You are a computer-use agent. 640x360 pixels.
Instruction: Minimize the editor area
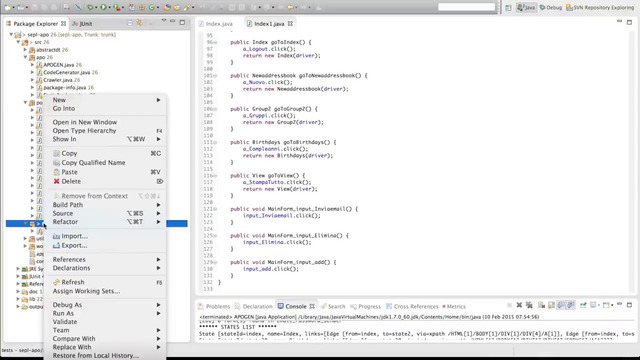(x=619, y=21)
